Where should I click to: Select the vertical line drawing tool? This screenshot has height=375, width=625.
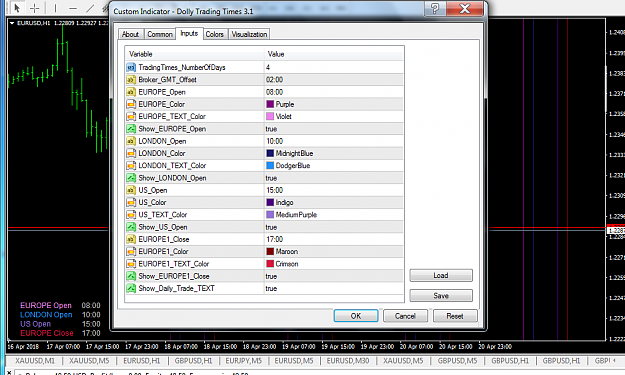[55, 8]
